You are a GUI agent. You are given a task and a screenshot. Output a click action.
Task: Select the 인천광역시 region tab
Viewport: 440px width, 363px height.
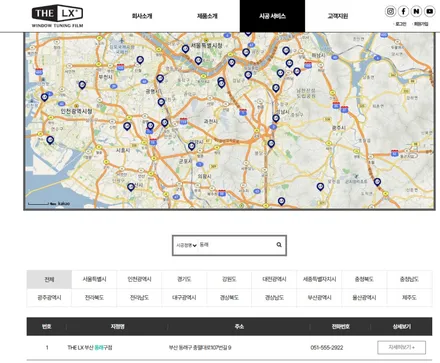139,279
